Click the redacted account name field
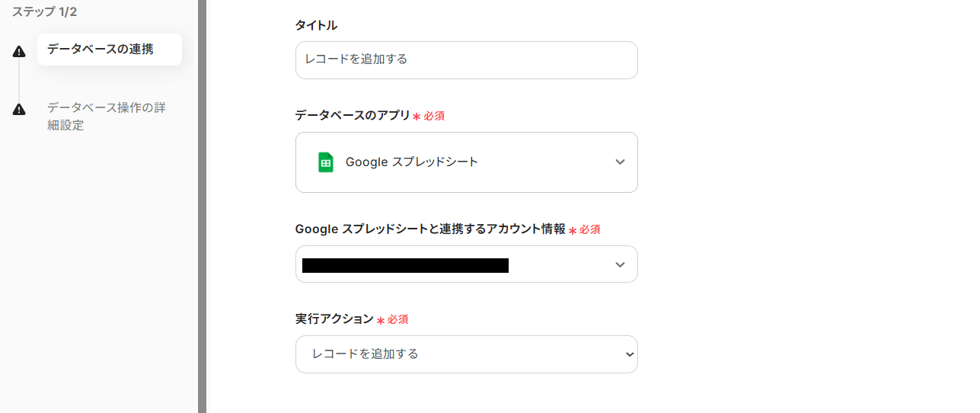This screenshot has height=413, width=980. tap(405, 265)
